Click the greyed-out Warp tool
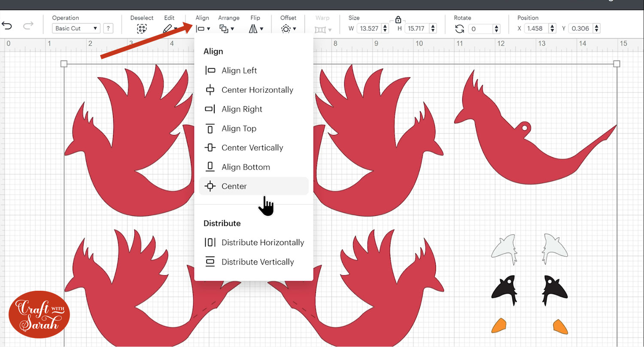The height and width of the screenshot is (347, 644). tap(322, 29)
